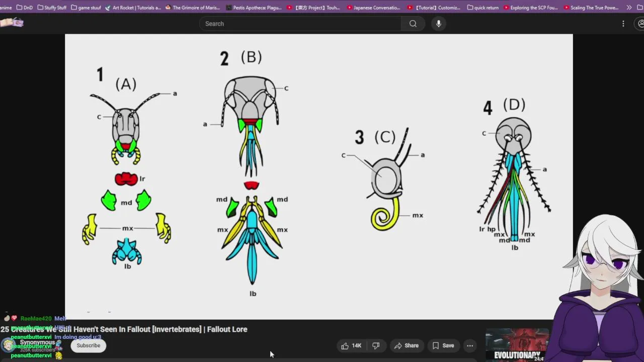Open the Stuffy Stuff bookmarks folder

[x=51, y=8]
